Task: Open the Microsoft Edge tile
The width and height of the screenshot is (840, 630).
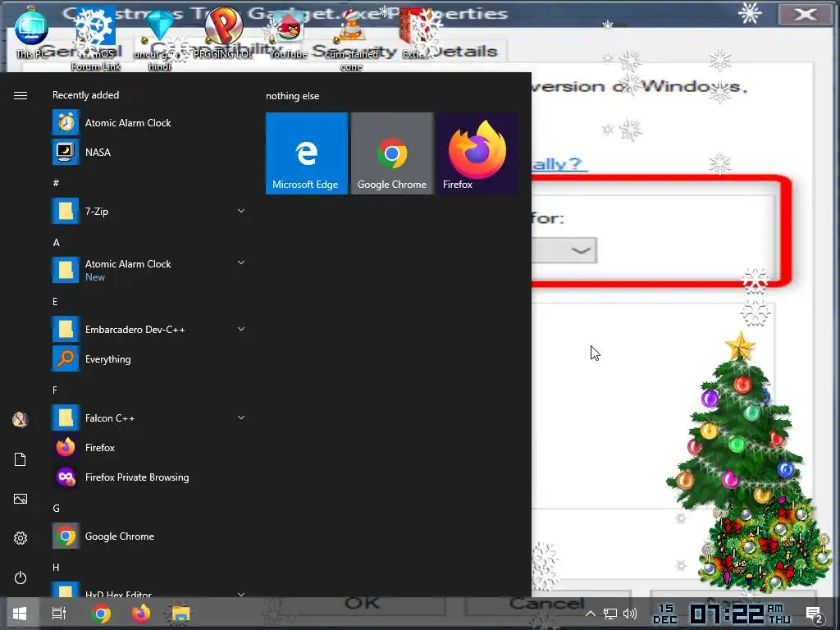Action: (307, 153)
